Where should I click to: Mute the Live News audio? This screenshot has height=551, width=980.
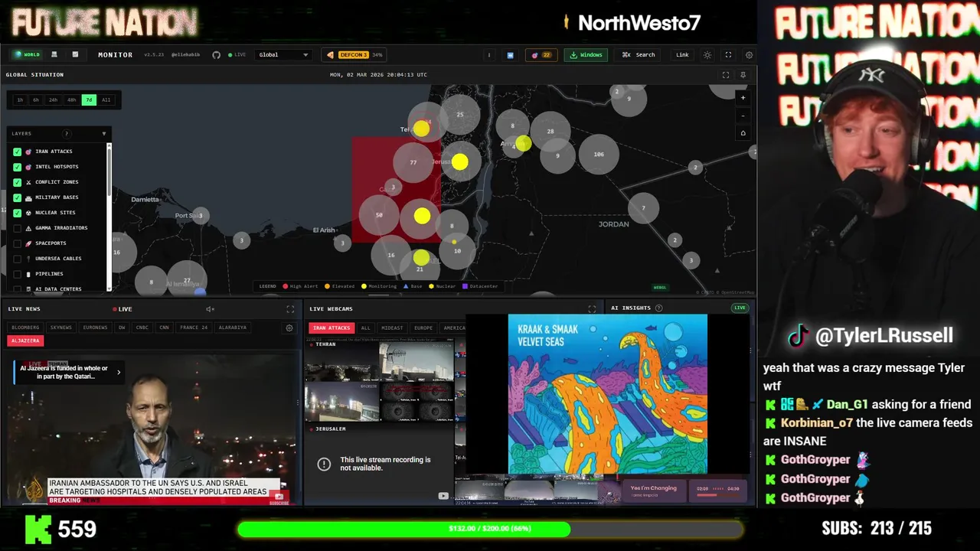(210, 309)
